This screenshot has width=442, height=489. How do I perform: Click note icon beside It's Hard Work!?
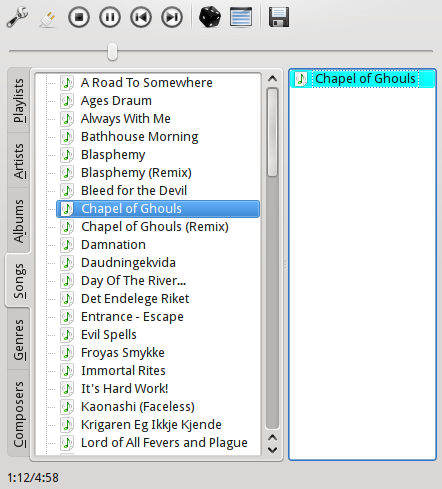(67, 389)
